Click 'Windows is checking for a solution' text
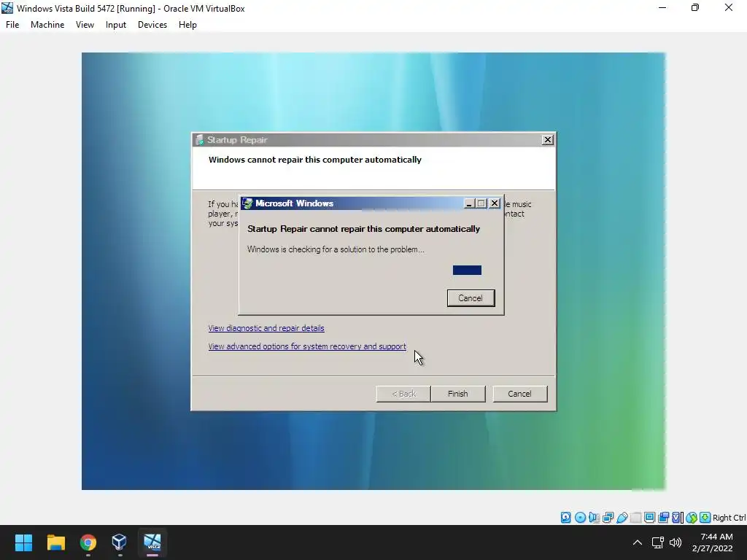The width and height of the screenshot is (747, 560). [336, 249]
